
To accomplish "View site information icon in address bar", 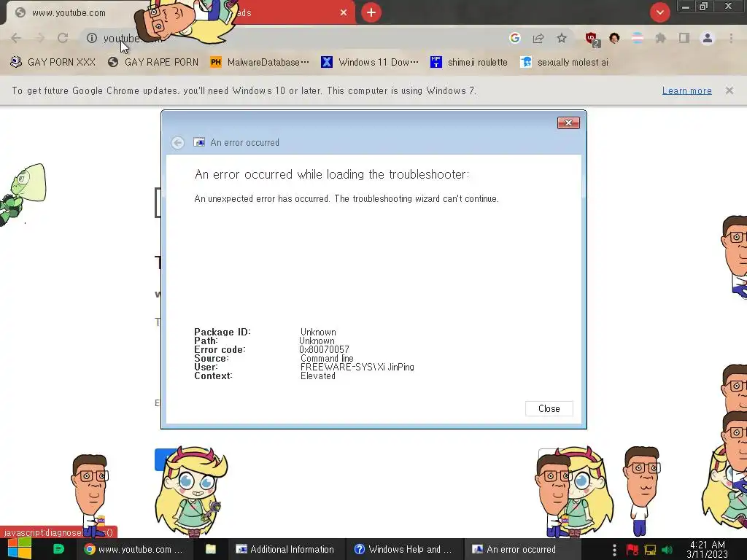I will pyautogui.click(x=91, y=38).
